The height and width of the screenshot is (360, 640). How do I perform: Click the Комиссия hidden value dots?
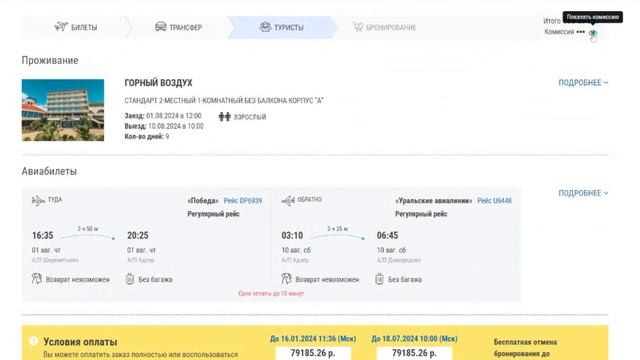click(x=580, y=32)
